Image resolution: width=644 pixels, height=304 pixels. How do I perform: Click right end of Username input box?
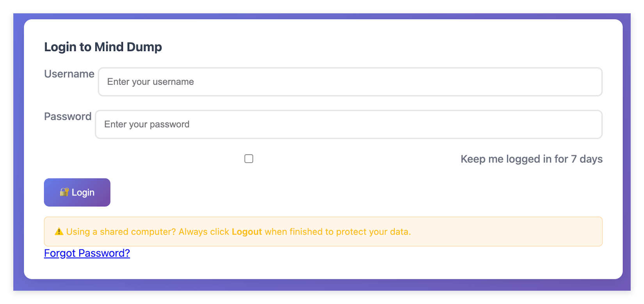(x=589, y=82)
